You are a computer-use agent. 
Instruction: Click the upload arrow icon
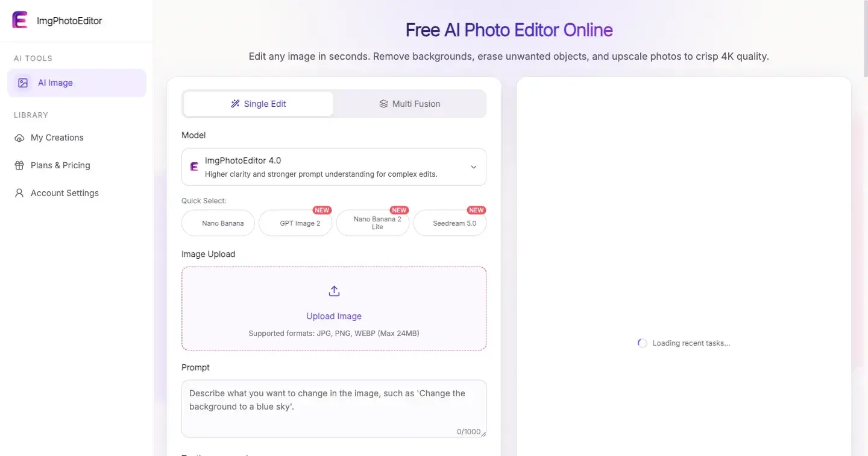point(334,291)
